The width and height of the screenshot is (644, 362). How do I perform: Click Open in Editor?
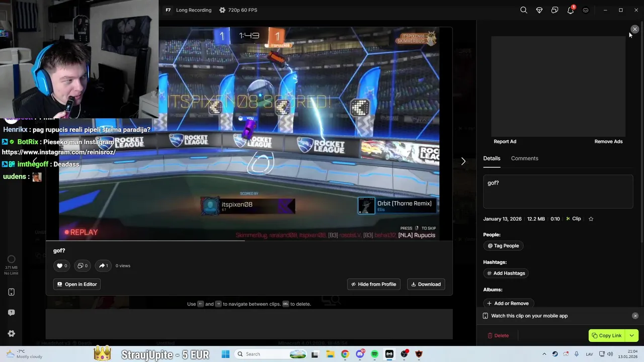tap(77, 284)
